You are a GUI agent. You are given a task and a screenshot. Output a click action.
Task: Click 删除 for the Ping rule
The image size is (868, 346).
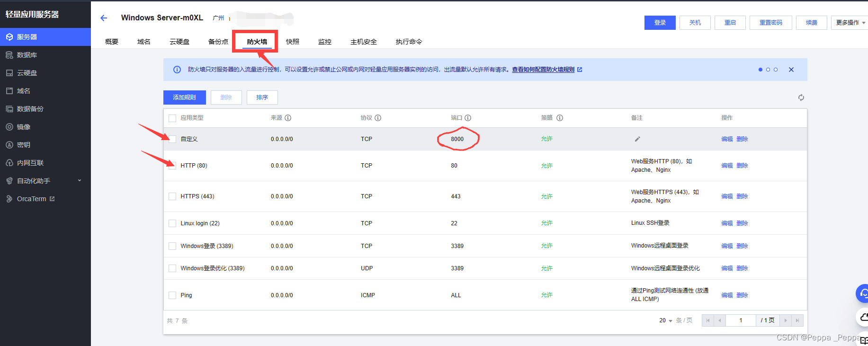tap(742, 295)
